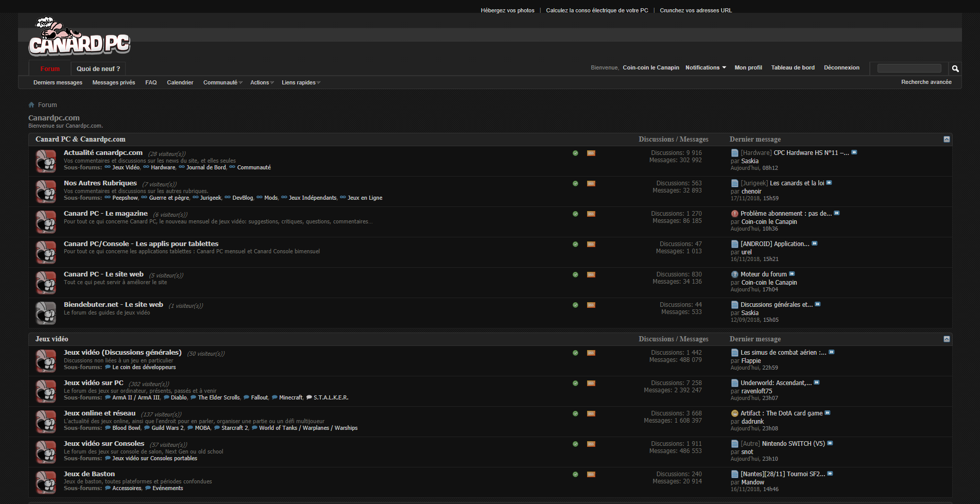
Task: Open the S.T.A.L.K.E.R. sub-forum
Action: point(331,397)
